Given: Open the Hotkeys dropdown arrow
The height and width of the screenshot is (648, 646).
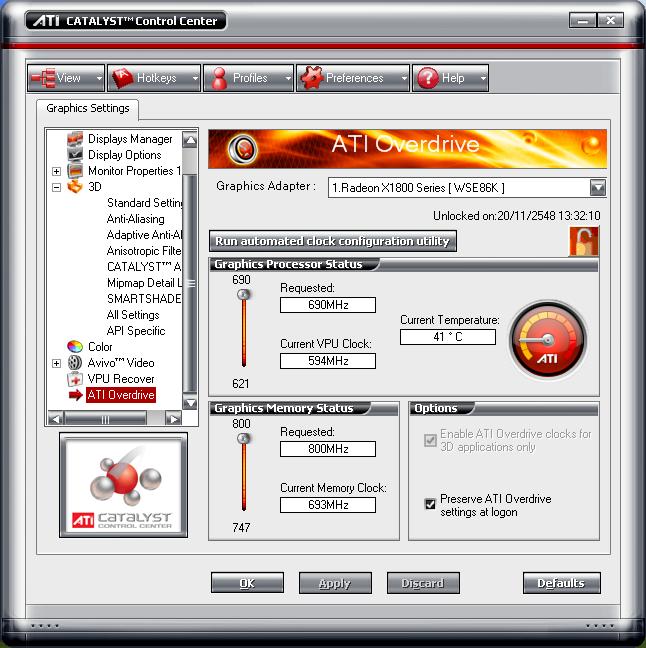Looking at the screenshot, I should click(x=195, y=78).
